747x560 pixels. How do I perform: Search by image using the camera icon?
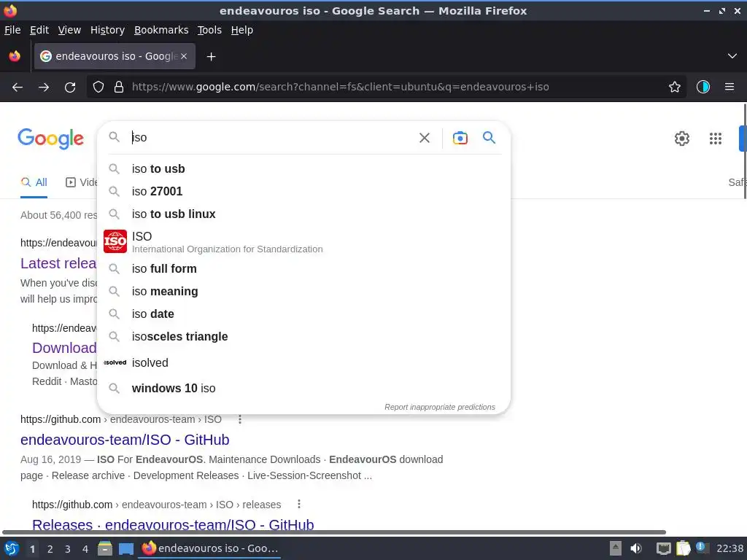pos(460,138)
